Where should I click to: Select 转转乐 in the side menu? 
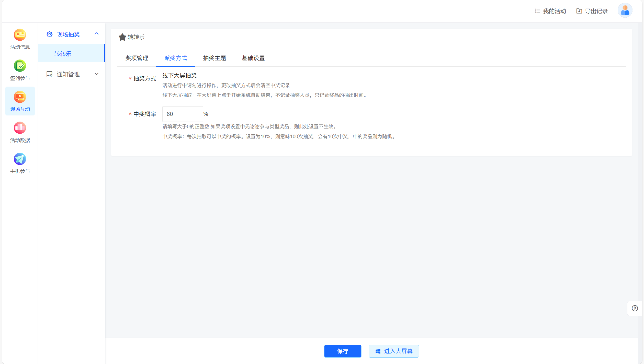tap(71, 53)
